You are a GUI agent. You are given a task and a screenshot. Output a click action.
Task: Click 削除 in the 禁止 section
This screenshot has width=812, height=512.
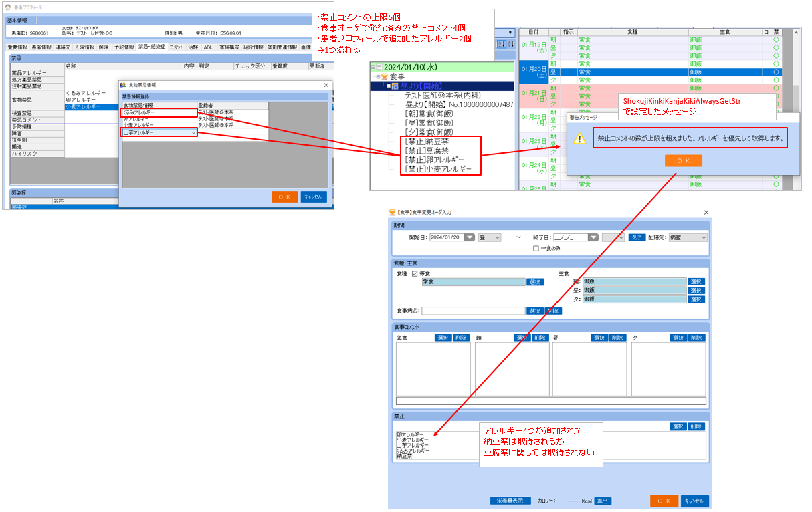click(696, 426)
